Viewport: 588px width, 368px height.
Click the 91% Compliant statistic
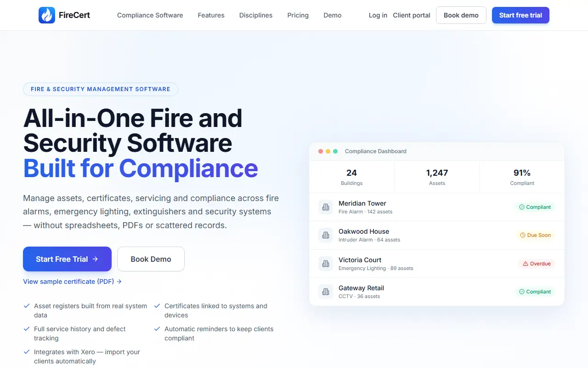(522, 177)
